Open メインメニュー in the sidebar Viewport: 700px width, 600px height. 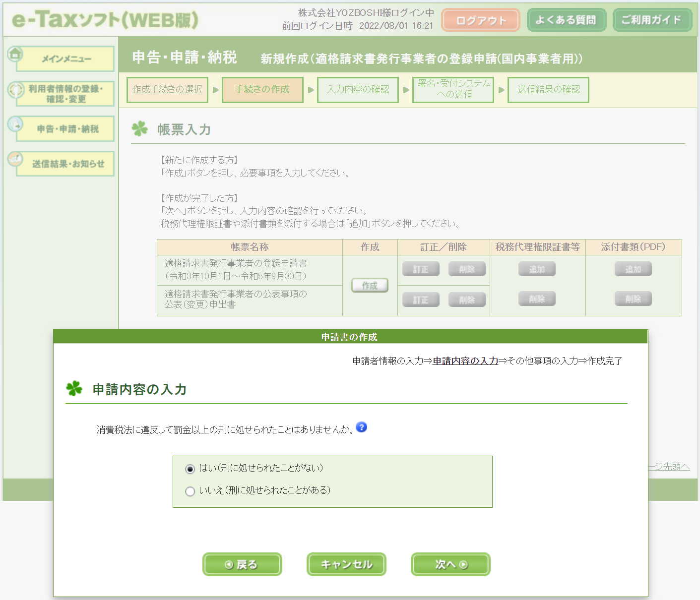[x=65, y=59]
